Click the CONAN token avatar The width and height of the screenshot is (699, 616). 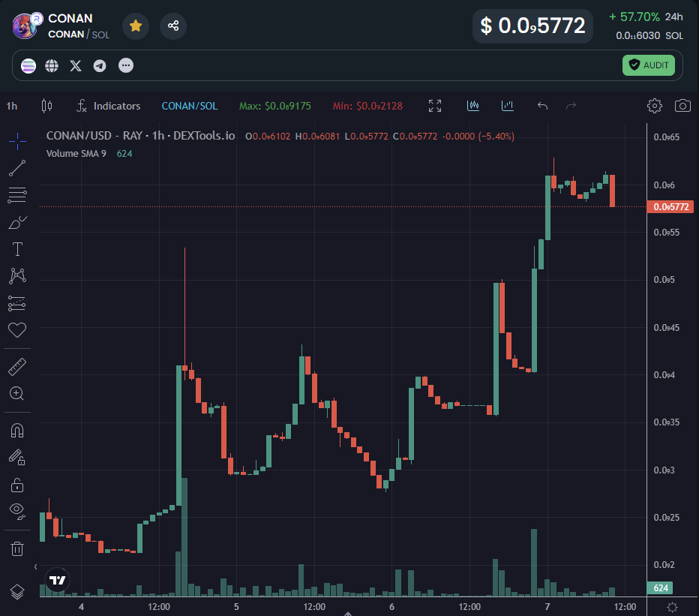tap(25, 26)
